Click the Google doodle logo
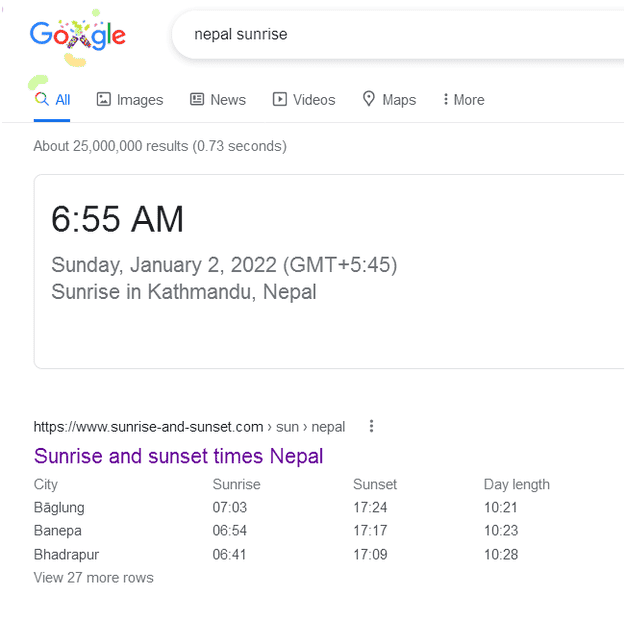 78,37
